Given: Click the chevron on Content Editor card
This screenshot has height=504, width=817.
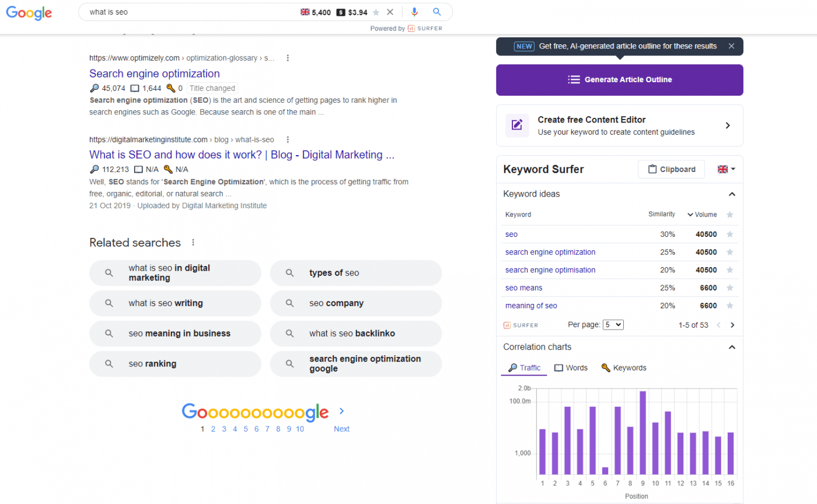Looking at the screenshot, I should click(x=728, y=125).
